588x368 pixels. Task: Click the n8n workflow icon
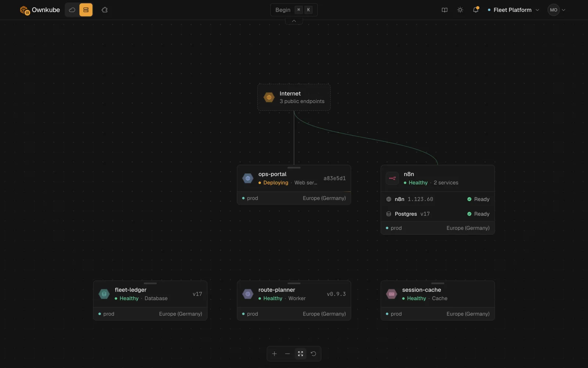pyautogui.click(x=392, y=178)
